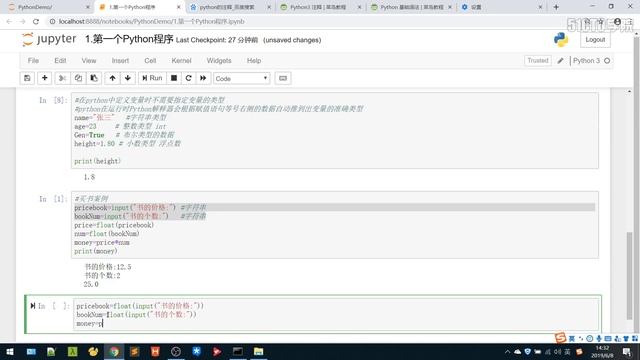Restart the kernel icon
The width and height of the screenshot is (640, 360).
(189, 78)
